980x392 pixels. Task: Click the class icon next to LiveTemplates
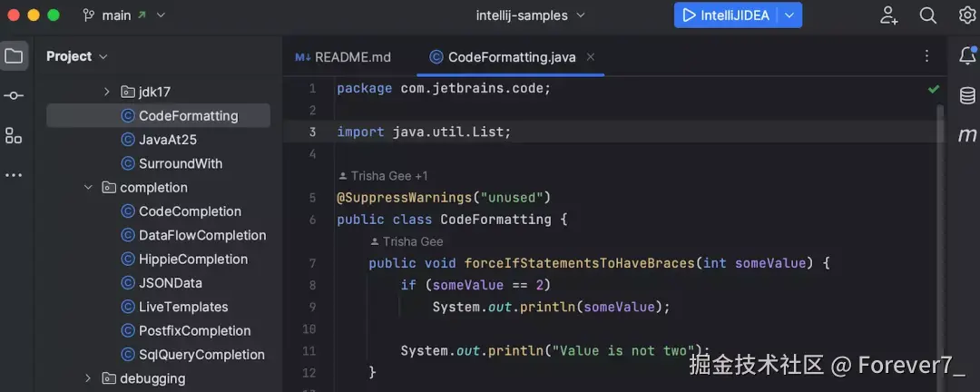pyautogui.click(x=128, y=307)
